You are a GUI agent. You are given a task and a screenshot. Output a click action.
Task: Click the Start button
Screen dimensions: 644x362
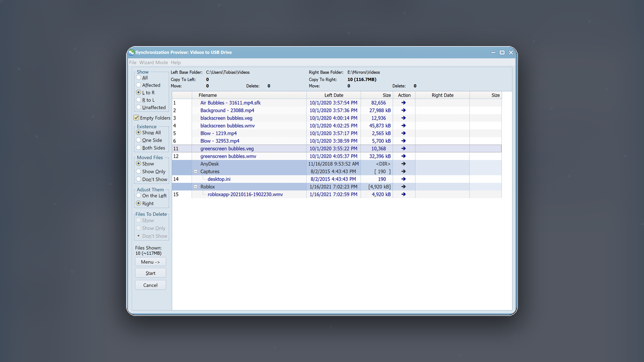tap(150, 273)
